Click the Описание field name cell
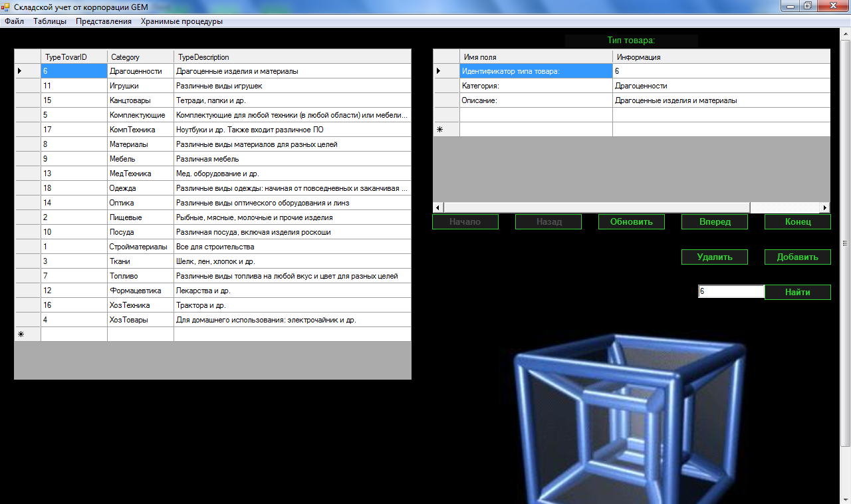This screenshot has width=851, height=504. coord(535,100)
